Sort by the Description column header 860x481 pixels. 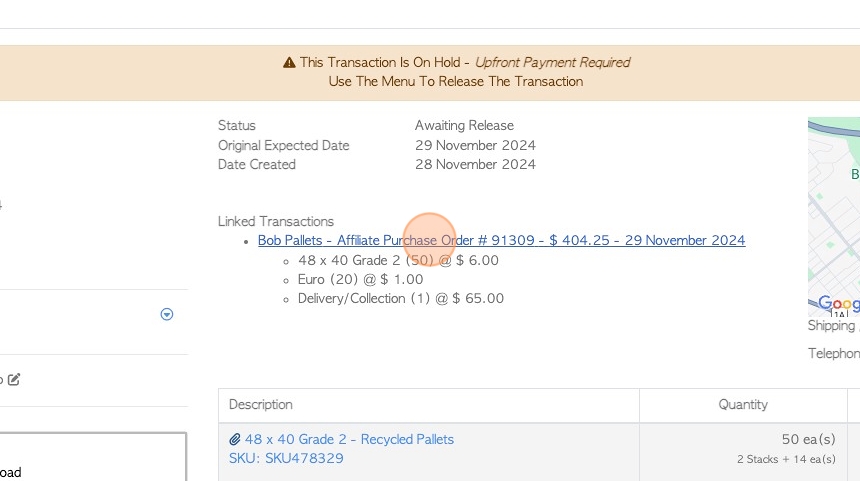click(261, 405)
